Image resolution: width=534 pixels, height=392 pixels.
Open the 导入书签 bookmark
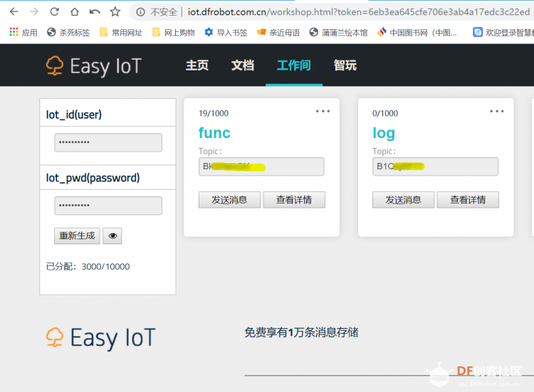226,32
